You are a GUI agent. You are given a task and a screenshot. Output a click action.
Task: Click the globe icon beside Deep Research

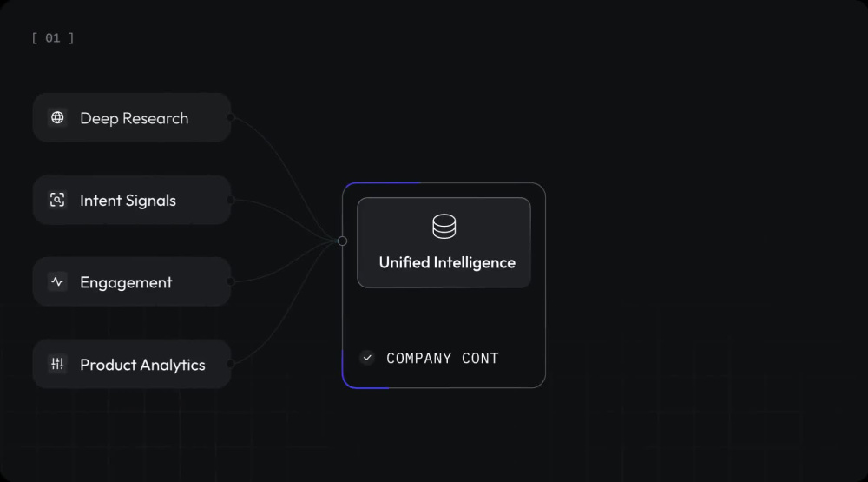point(57,117)
